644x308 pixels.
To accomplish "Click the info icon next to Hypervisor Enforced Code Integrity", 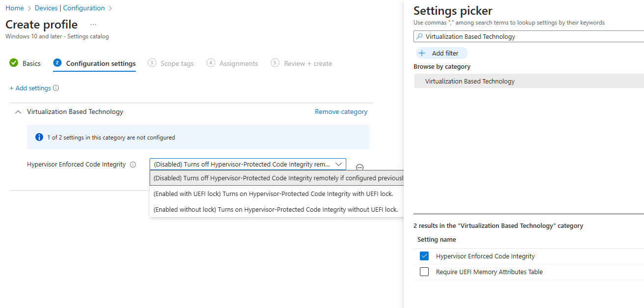I will click(133, 165).
